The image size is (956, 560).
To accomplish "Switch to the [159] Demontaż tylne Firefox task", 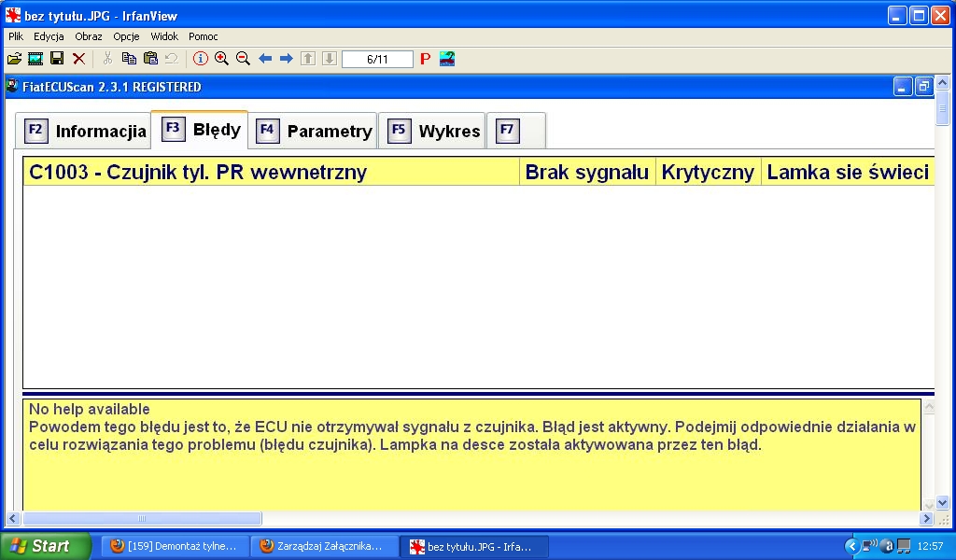I will pos(175,546).
